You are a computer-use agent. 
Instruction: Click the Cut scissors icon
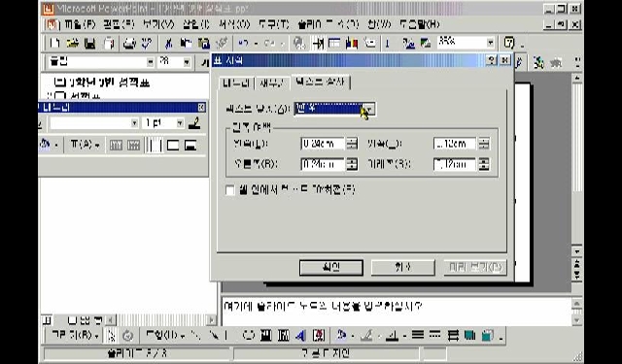[x=168, y=43]
